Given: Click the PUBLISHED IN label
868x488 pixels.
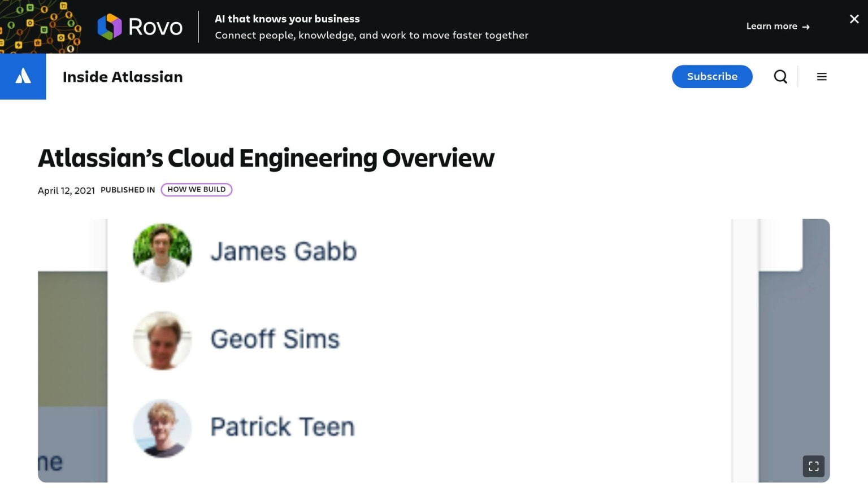Looking at the screenshot, I should [x=128, y=190].
